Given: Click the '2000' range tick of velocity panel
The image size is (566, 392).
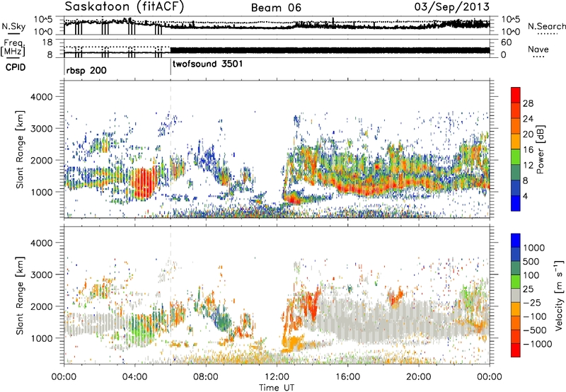Looking at the screenshot, I should tap(42, 306).
